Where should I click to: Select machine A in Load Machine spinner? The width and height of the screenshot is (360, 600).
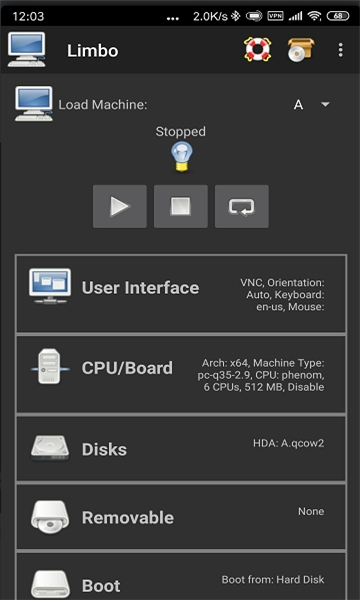tap(298, 105)
